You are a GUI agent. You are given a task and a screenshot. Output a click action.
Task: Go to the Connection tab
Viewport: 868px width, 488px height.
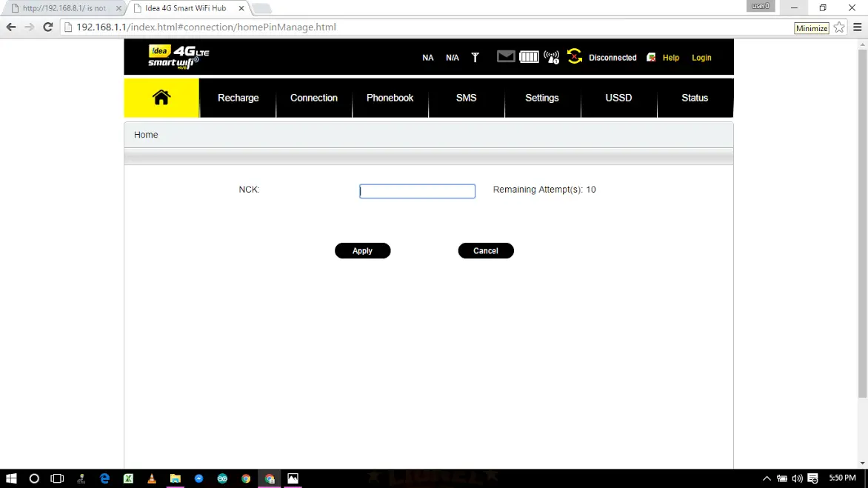click(x=314, y=98)
